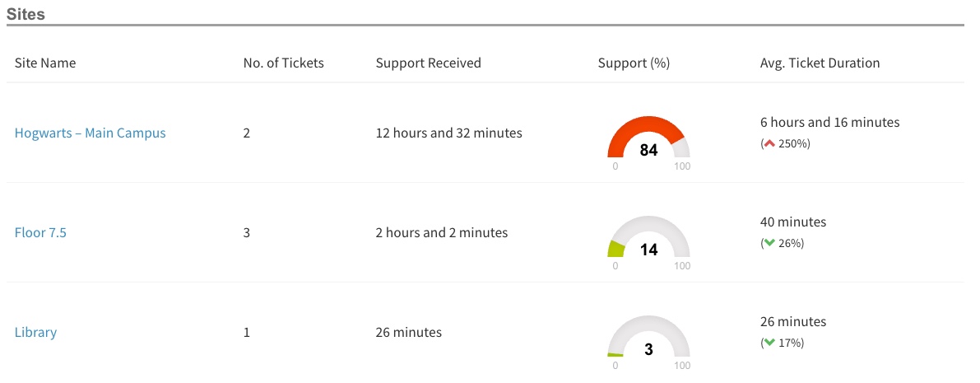This screenshot has height=383, width=980.
Task: Click the No. of Tickets column header
Action: click(284, 63)
